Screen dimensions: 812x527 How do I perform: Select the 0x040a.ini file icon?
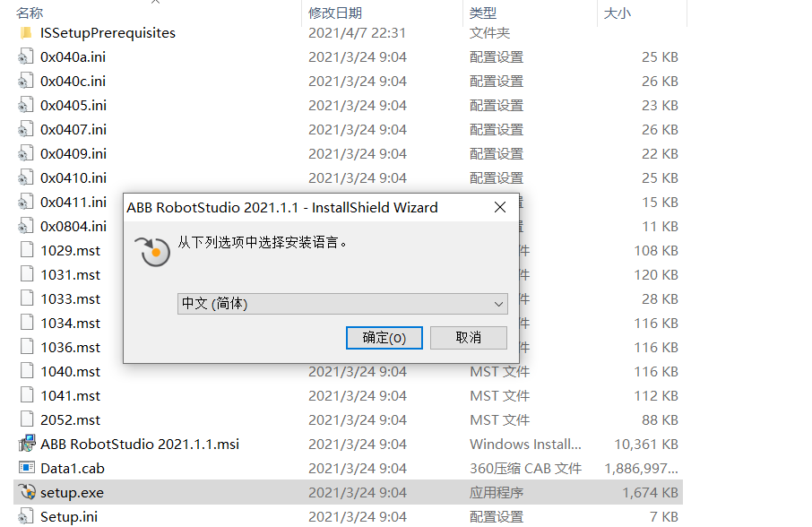(26, 57)
